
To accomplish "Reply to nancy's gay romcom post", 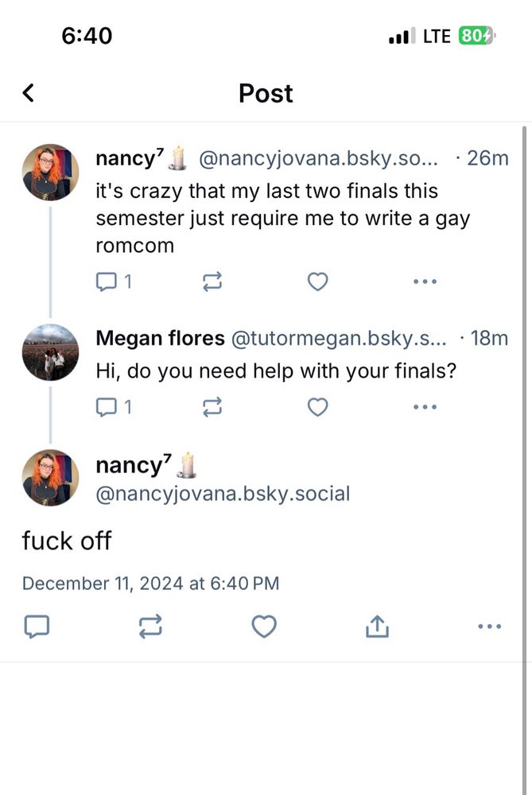I will pos(107,281).
